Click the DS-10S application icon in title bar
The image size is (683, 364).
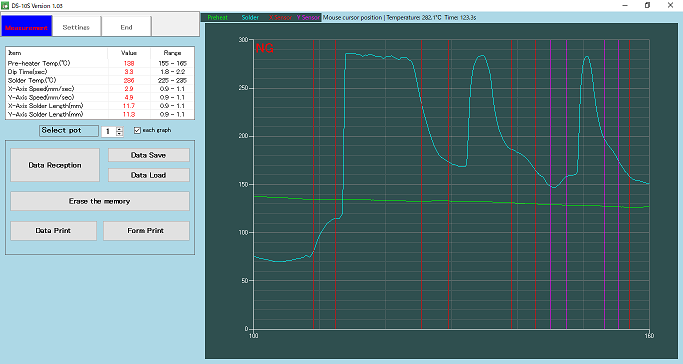[x=5, y=5]
